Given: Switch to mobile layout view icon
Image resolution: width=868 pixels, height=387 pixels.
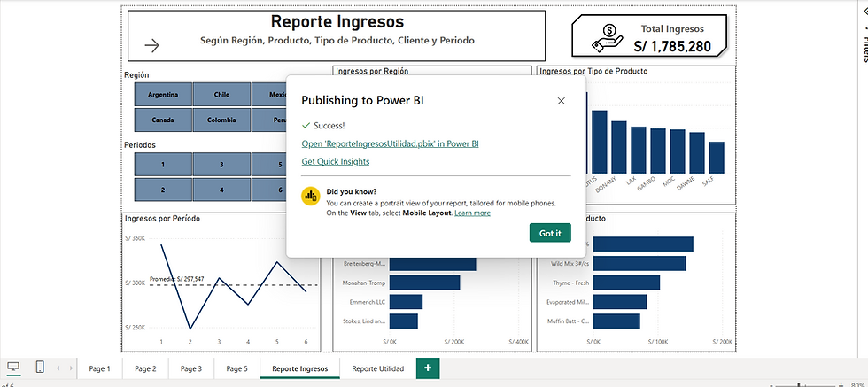Looking at the screenshot, I should tap(40, 367).
